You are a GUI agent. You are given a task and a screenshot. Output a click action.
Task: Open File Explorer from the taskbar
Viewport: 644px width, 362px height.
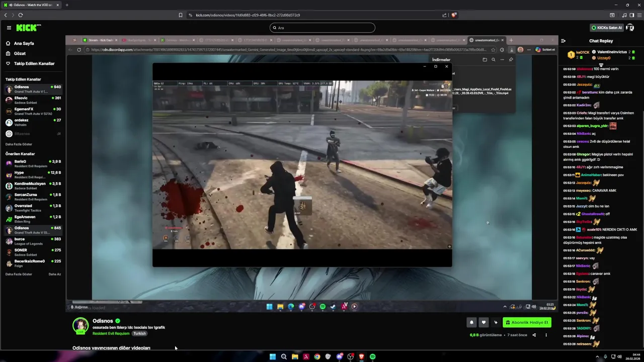coord(295,356)
